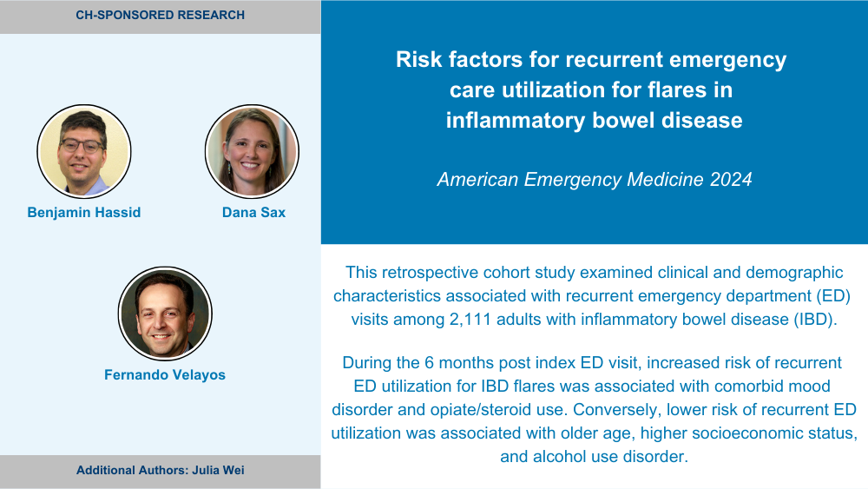
Task: Select the CH-Sponsored Research header bar
Action: tap(160, 17)
